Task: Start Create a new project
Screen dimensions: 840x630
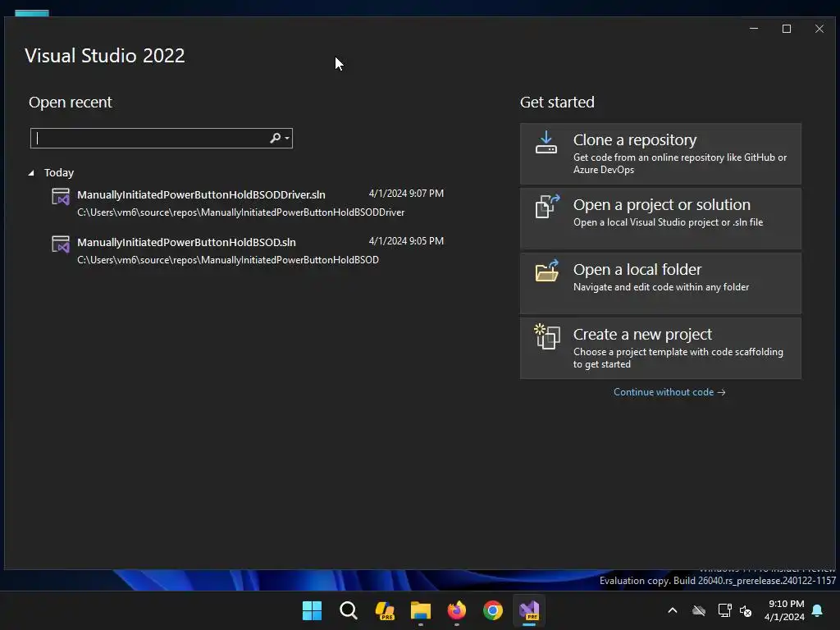Action: pyautogui.click(x=660, y=348)
